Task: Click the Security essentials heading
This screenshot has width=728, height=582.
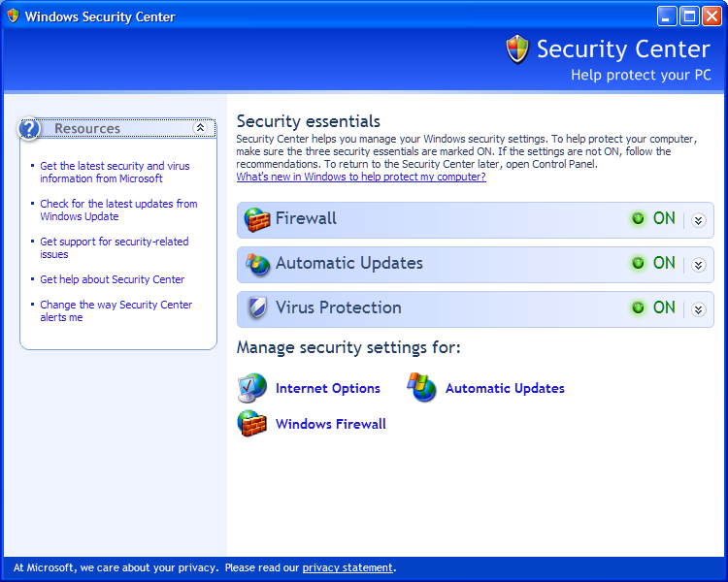Action: pos(309,121)
